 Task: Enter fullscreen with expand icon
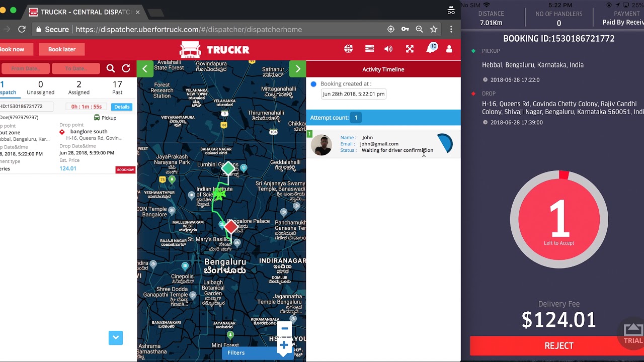(x=410, y=49)
